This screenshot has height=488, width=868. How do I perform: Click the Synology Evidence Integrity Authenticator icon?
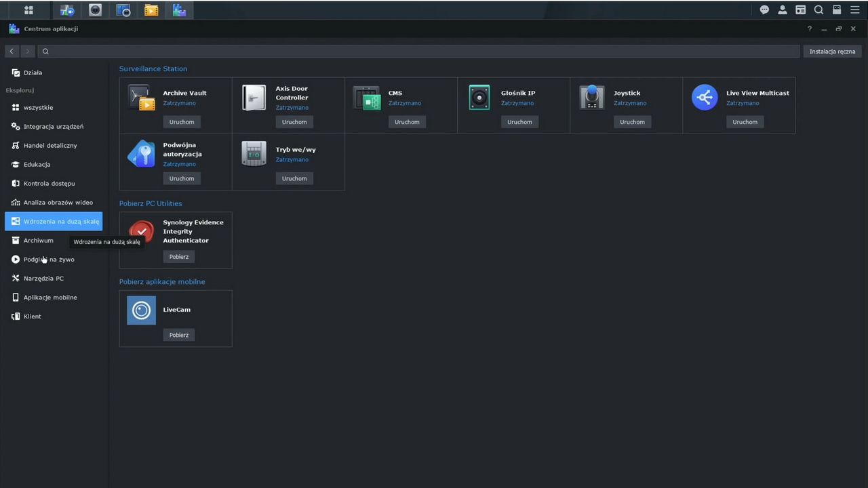tap(141, 232)
